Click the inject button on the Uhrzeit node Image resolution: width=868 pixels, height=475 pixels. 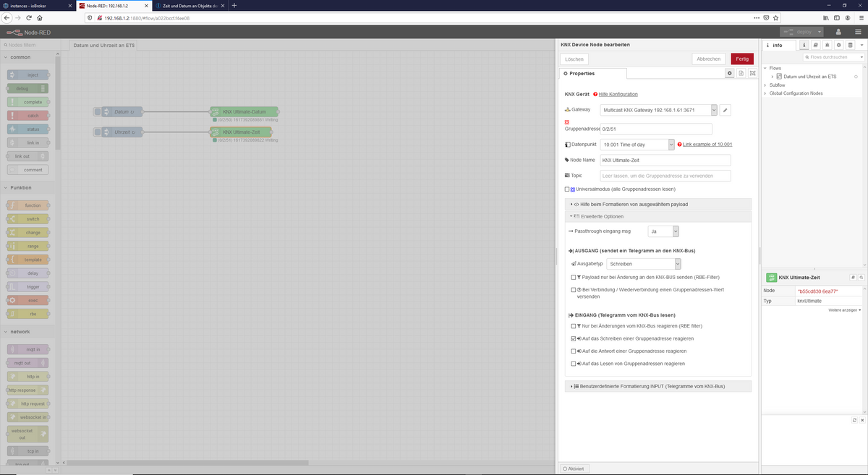98,132
